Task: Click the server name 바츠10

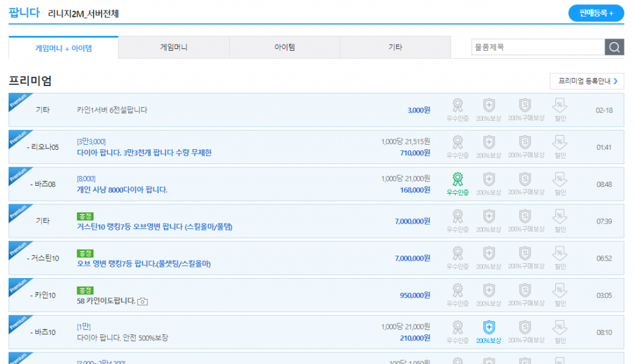Action: tap(43, 332)
